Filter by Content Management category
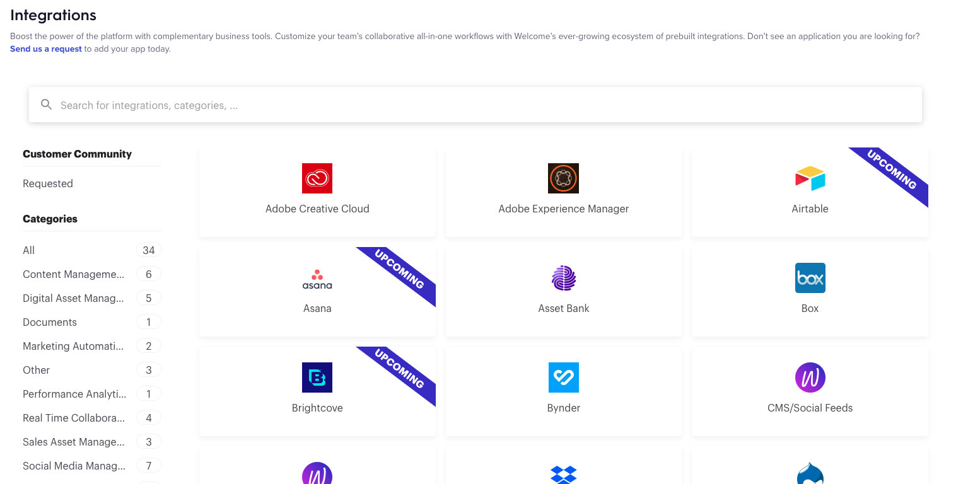The image size is (980, 484). point(92,274)
